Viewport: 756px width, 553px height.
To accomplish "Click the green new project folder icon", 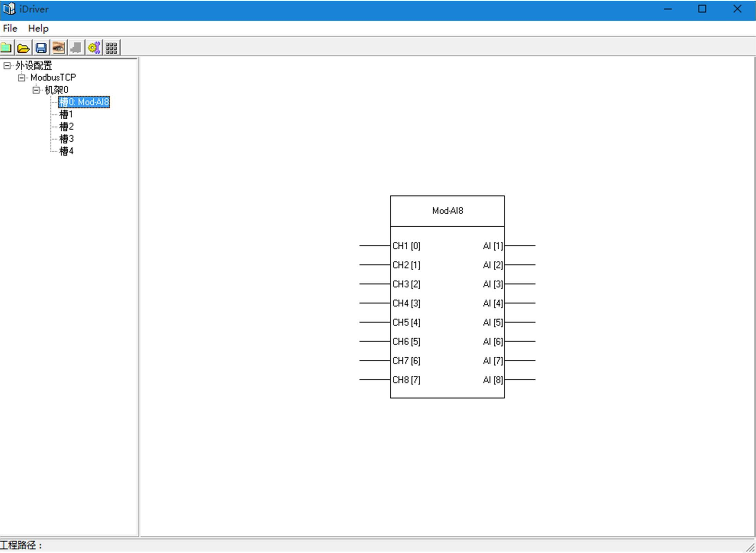I will point(6,47).
